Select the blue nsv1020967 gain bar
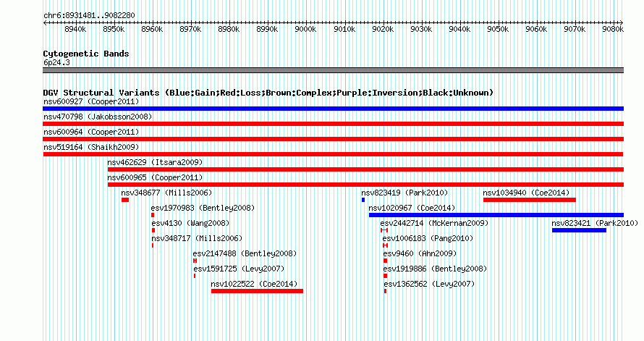This screenshot has height=341, width=644. click(496, 215)
